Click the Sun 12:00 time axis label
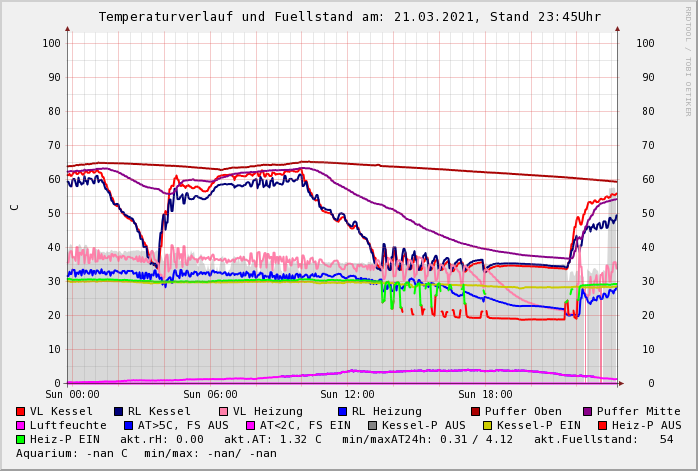This screenshot has height=471, width=698. pyautogui.click(x=346, y=395)
